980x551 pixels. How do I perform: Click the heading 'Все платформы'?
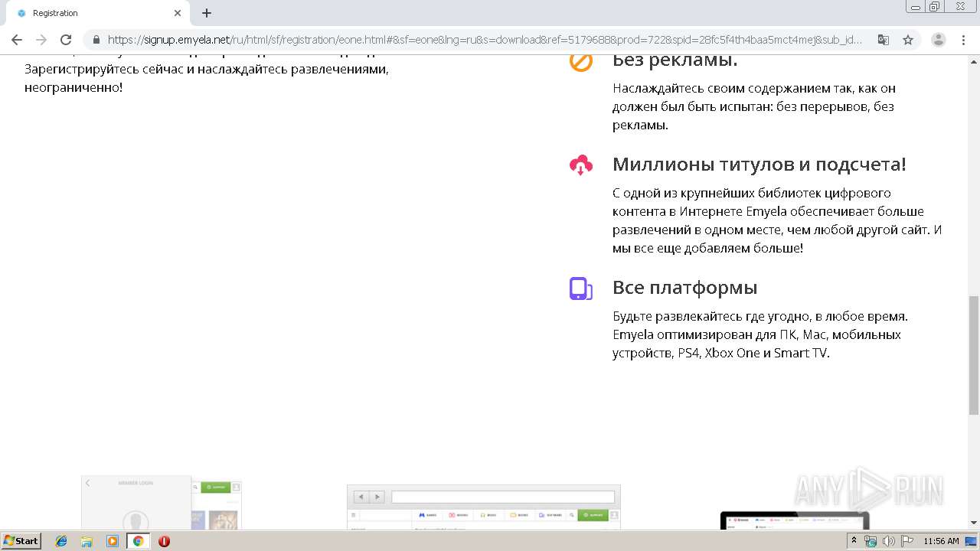tap(684, 288)
